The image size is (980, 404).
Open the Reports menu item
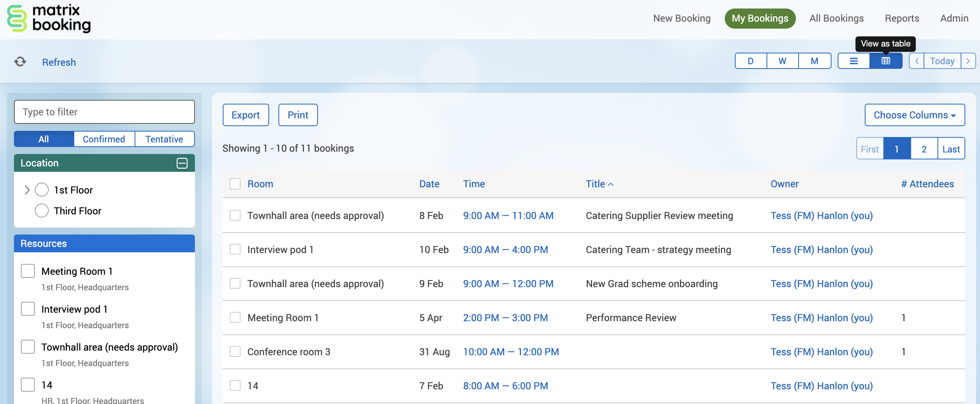[902, 18]
